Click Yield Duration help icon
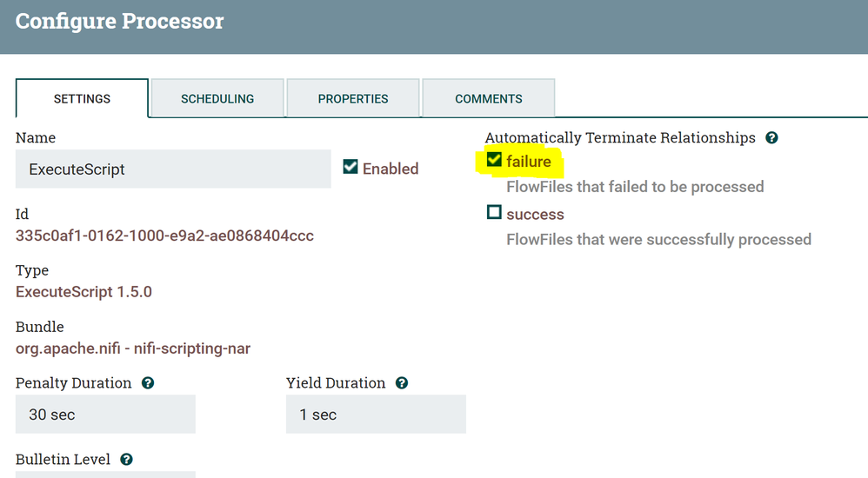 coord(402,383)
